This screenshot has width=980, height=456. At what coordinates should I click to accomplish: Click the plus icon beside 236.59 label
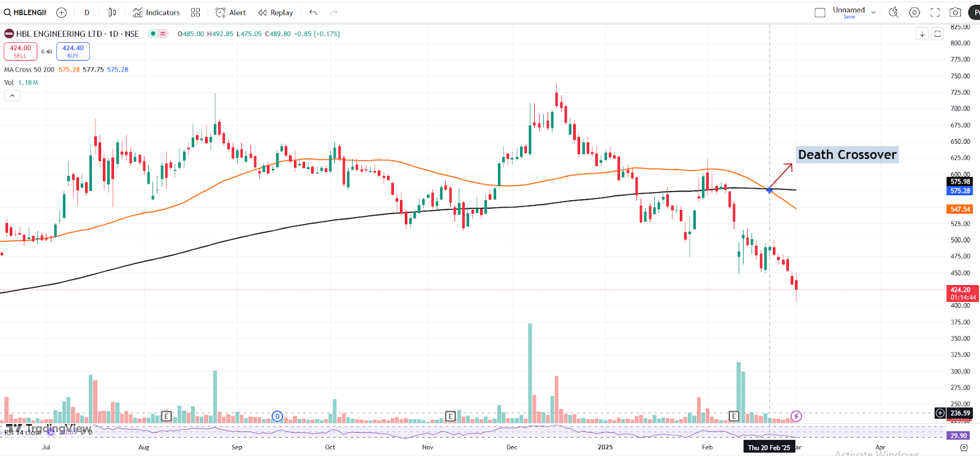coord(940,413)
